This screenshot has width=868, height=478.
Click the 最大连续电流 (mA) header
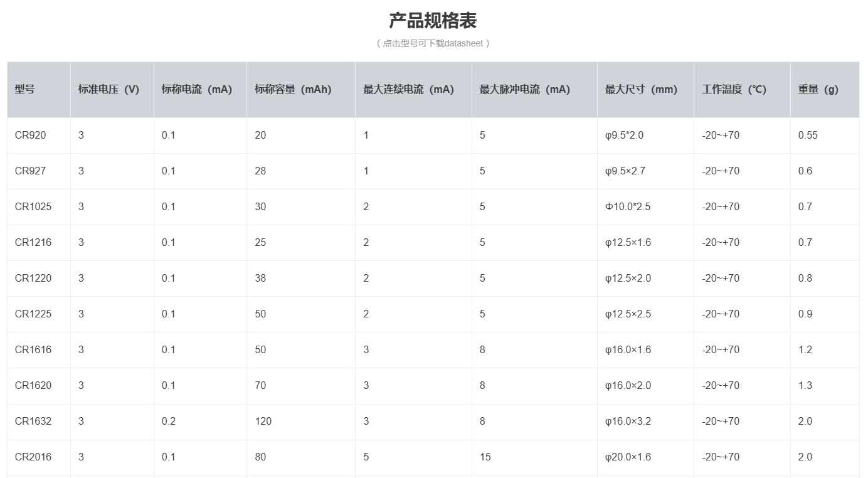[406, 88]
